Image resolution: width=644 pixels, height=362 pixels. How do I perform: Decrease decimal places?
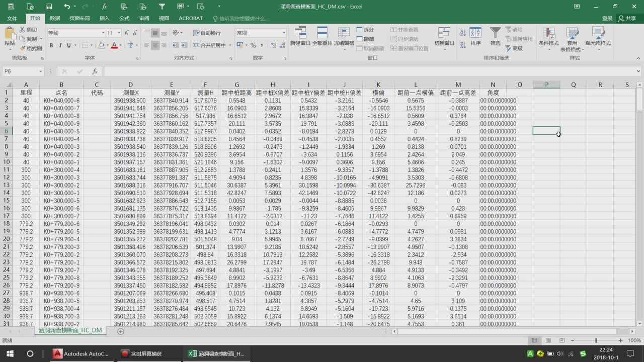(x=281, y=45)
